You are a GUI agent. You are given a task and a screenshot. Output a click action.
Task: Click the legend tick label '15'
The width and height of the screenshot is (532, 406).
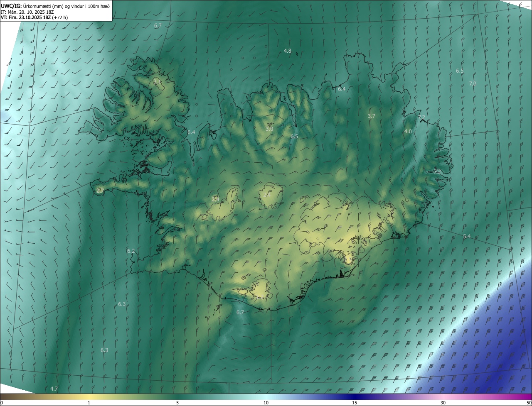click(x=355, y=403)
